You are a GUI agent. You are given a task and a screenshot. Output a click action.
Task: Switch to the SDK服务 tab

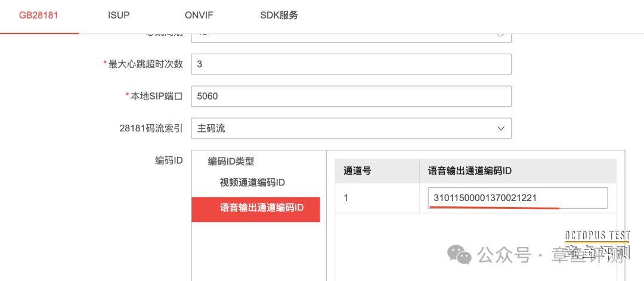point(279,16)
